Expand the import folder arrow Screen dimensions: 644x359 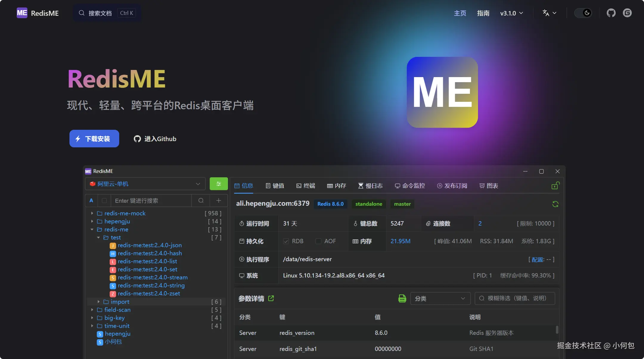tap(99, 302)
